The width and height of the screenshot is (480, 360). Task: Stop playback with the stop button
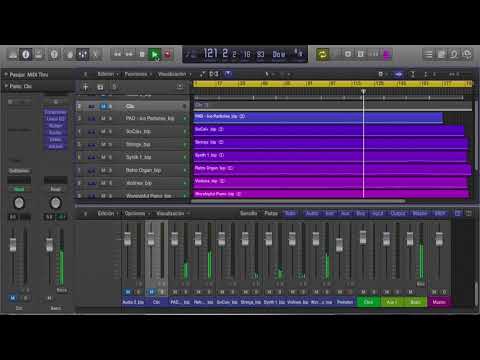tap(142, 54)
